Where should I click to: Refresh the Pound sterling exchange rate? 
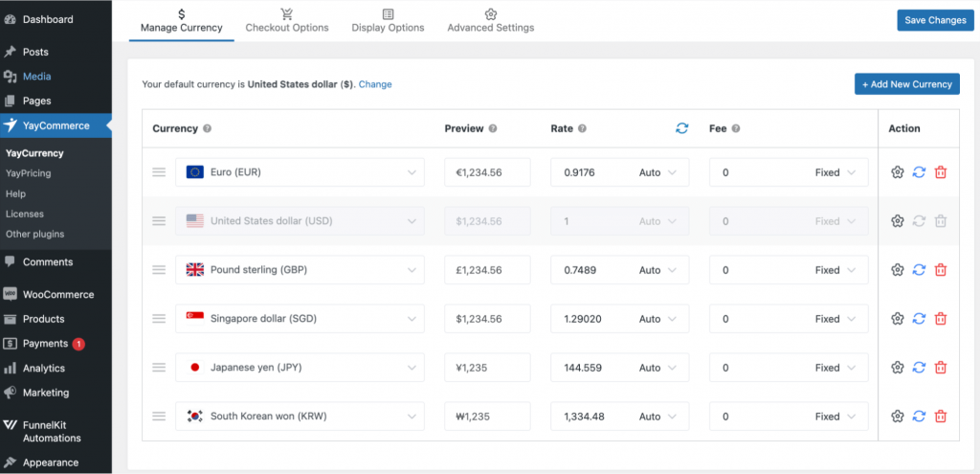click(919, 270)
